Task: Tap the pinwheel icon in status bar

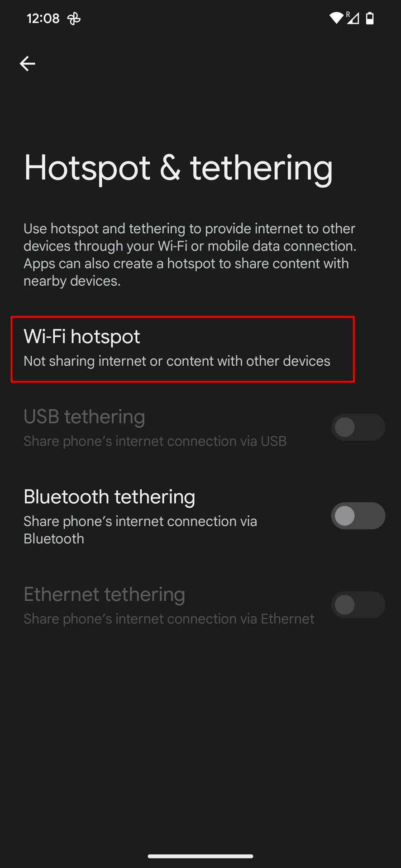Action: coord(74,19)
